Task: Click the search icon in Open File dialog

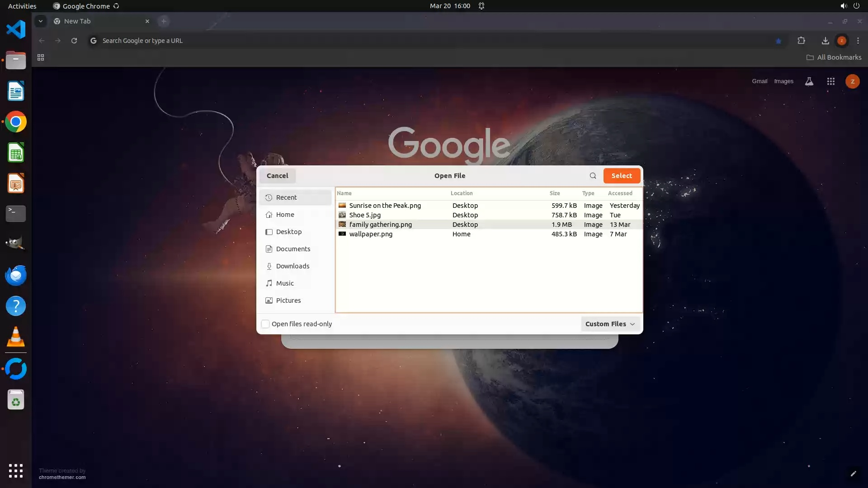Action: click(593, 176)
